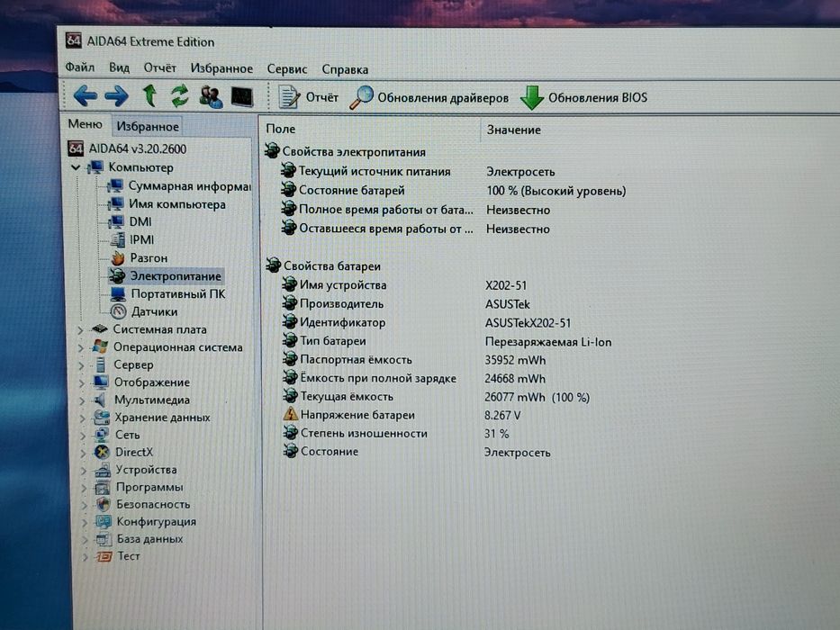Viewport: 840px width, 630px height.
Task: Click the Состояние батарей row
Action: tap(453, 190)
